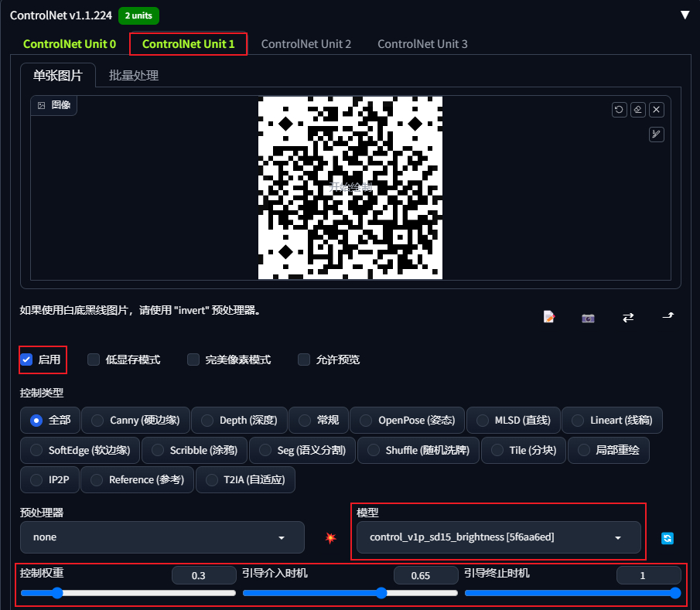Open new canvas with notepad icon
This screenshot has width=700, height=610.
[549, 317]
